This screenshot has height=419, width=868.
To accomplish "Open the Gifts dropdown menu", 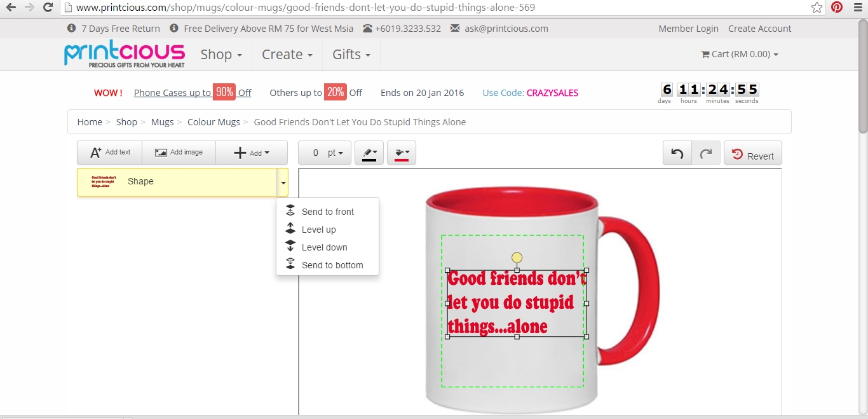I will (x=351, y=54).
